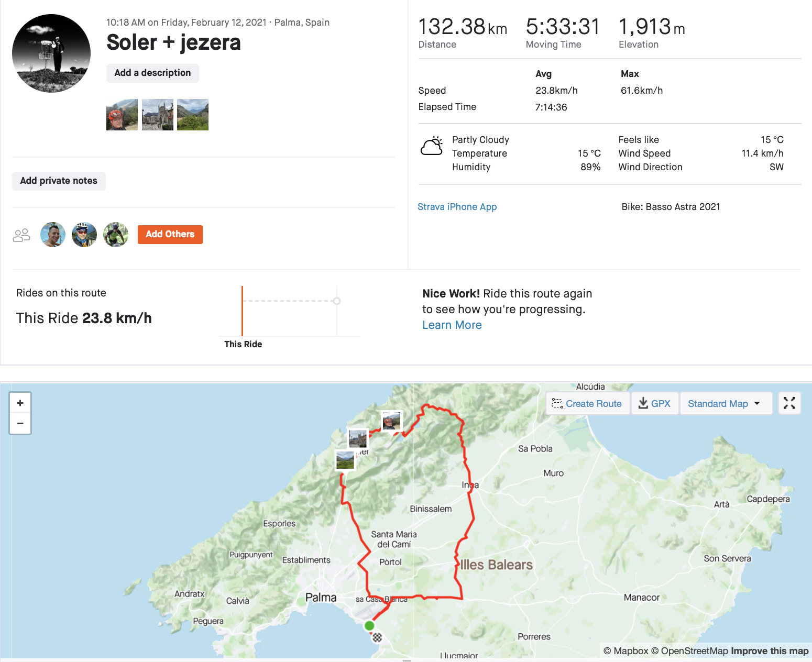
Task: Open the Learn More link
Action: 452,325
